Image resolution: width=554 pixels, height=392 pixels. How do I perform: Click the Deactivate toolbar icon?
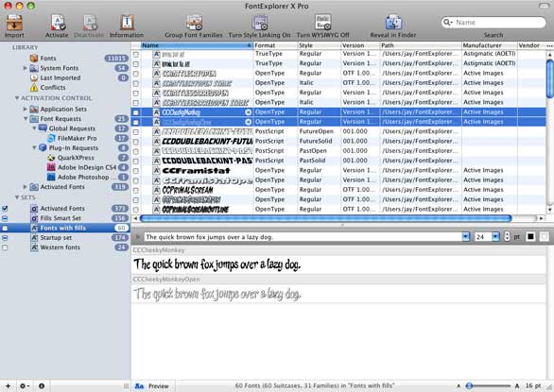pos(90,23)
